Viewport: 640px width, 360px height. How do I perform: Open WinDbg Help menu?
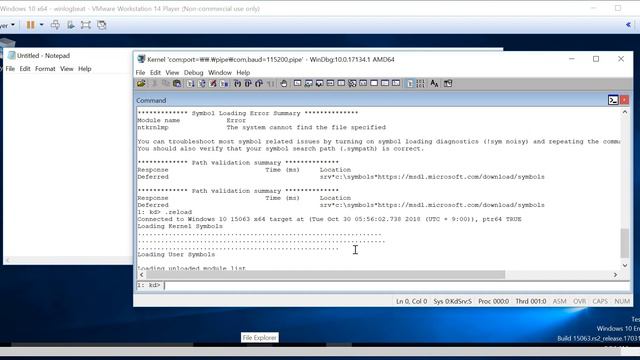(243, 73)
